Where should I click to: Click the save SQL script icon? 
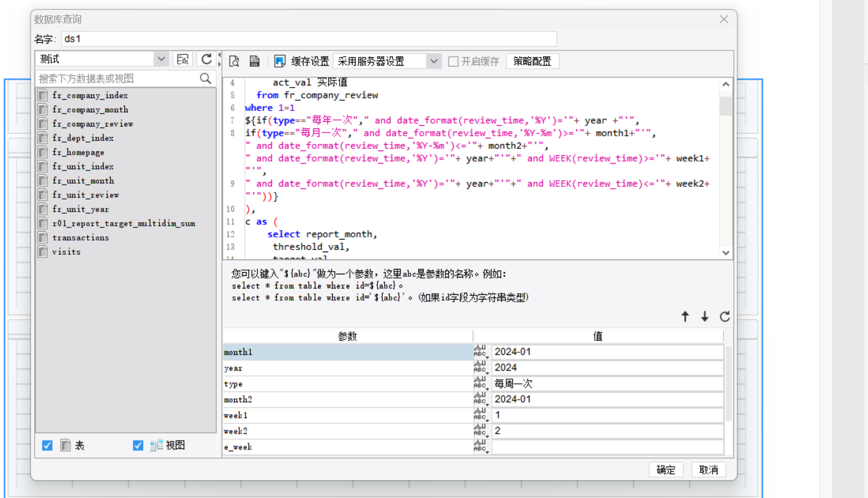254,61
